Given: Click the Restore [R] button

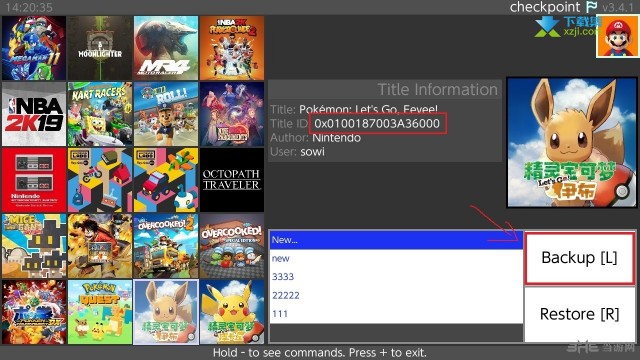Looking at the screenshot, I should point(580,314).
